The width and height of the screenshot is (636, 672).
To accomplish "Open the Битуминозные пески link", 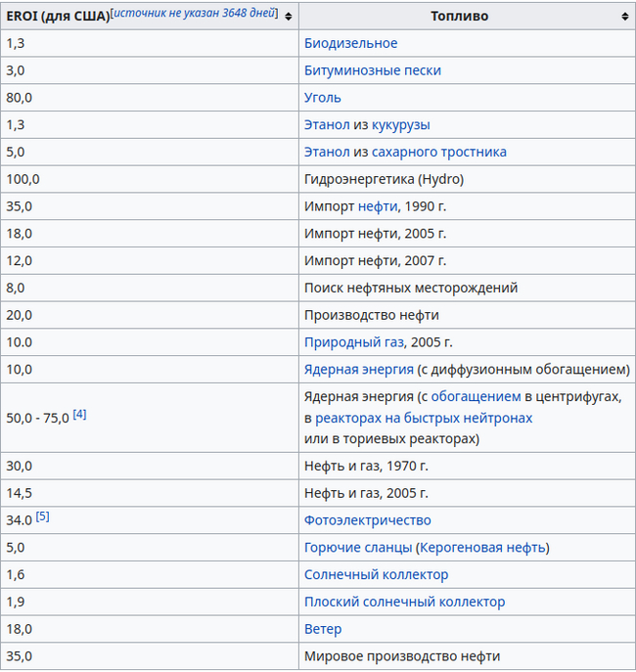I will coord(373,70).
